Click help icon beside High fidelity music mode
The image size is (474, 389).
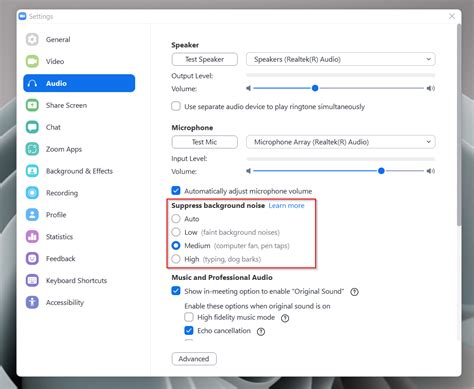coord(285,318)
